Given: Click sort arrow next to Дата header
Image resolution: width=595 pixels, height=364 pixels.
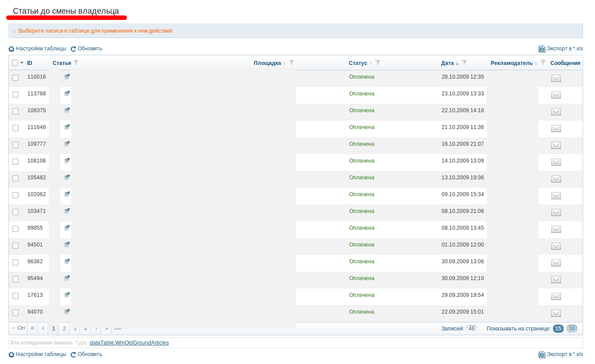Looking at the screenshot, I should (458, 63).
